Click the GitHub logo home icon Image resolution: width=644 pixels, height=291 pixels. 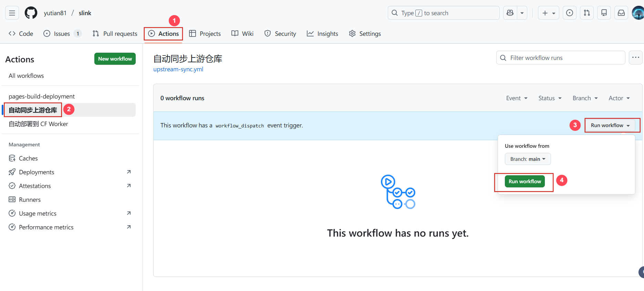tap(31, 13)
